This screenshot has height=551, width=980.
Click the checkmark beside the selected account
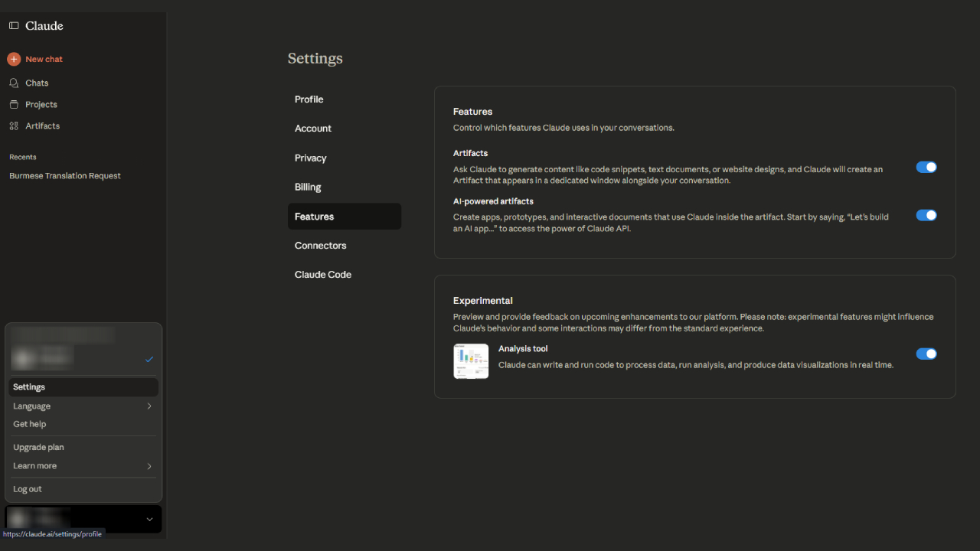click(x=149, y=359)
